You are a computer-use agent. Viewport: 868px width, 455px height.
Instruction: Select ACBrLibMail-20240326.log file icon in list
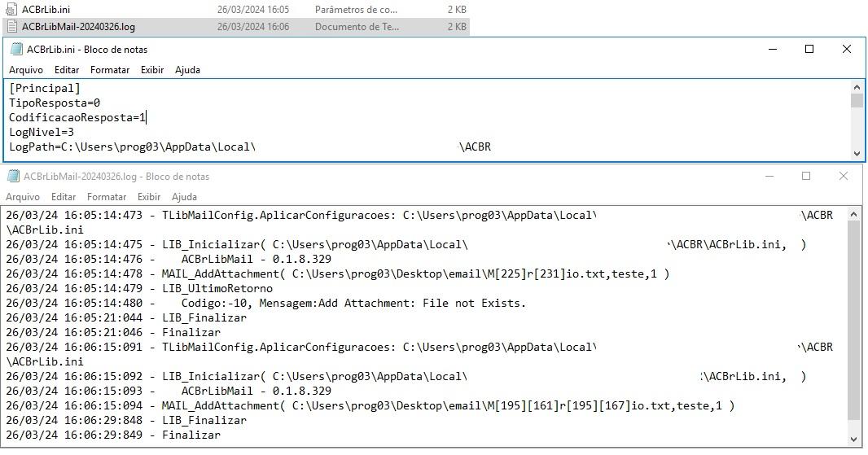click(x=11, y=27)
